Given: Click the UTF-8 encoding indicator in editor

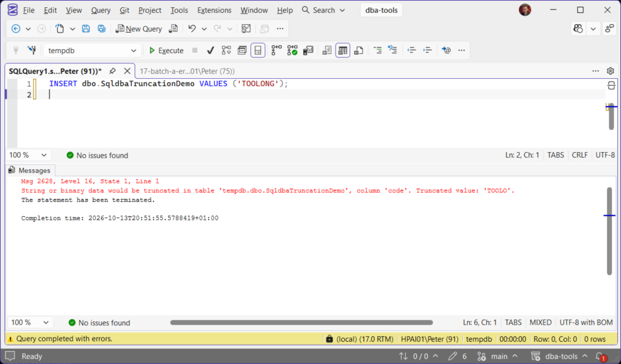Looking at the screenshot, I should pyautogui.click(x=605, y=155).
